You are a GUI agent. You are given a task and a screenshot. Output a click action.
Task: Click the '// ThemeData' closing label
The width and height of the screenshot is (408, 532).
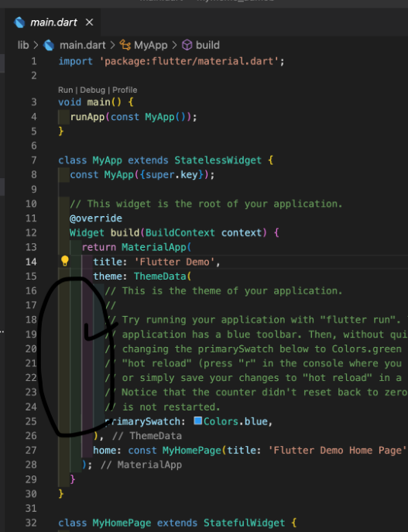click(x=146, y=436)
